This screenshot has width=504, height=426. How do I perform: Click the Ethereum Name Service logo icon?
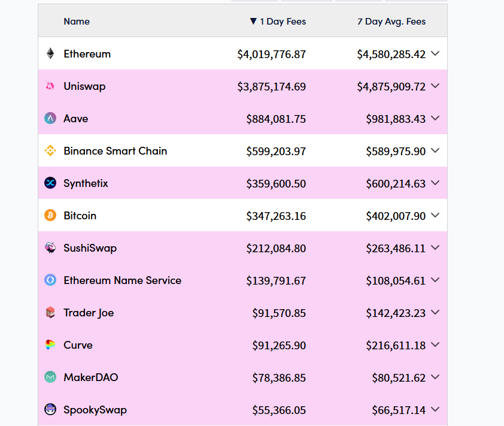click(50, 280)
